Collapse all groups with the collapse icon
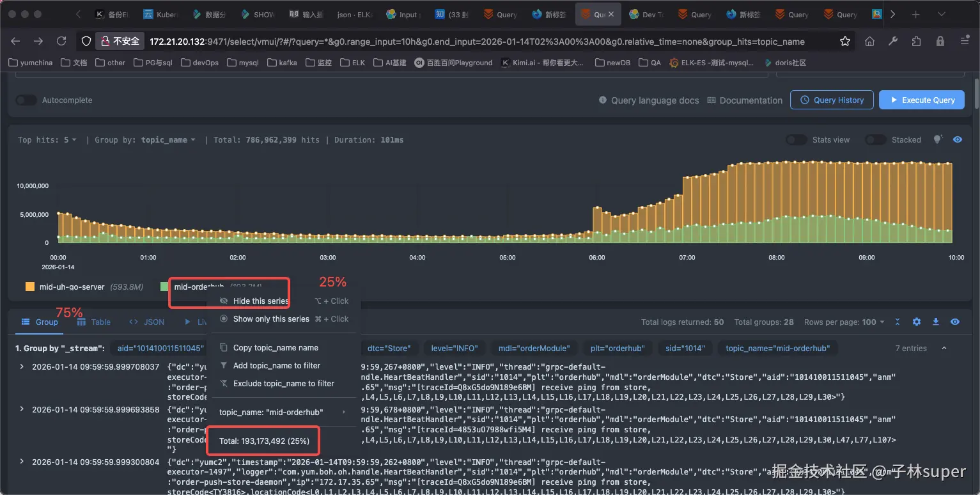 (898, 322)
